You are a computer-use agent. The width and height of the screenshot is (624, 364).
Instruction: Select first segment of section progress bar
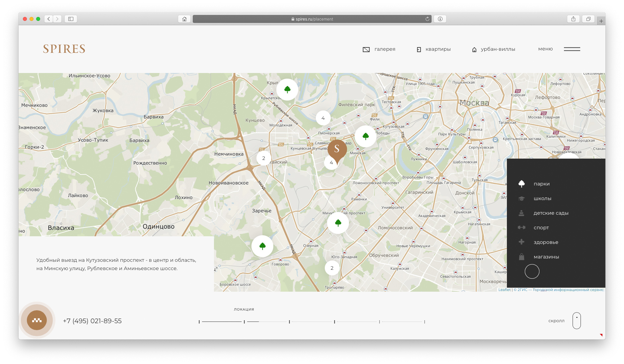point(222,322)
